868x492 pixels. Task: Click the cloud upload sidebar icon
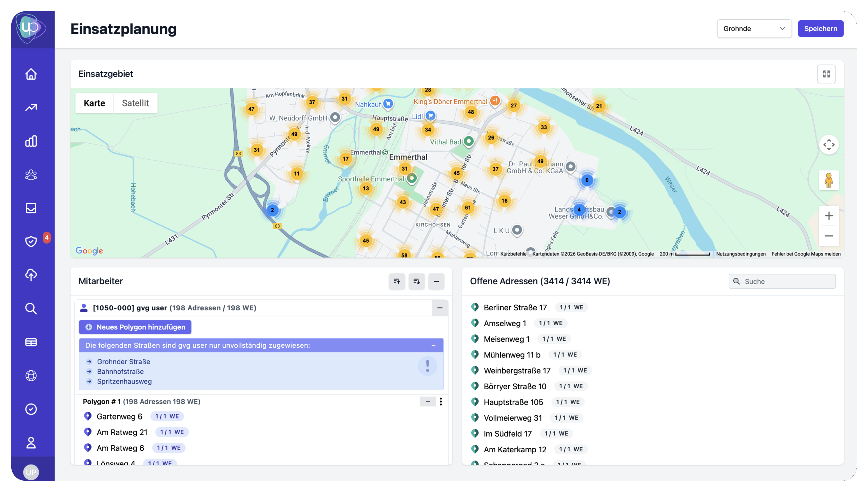point(31,275)
